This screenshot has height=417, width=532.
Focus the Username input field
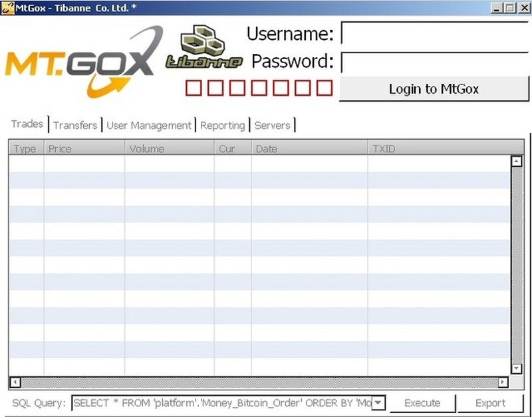[x=435, y=33]
